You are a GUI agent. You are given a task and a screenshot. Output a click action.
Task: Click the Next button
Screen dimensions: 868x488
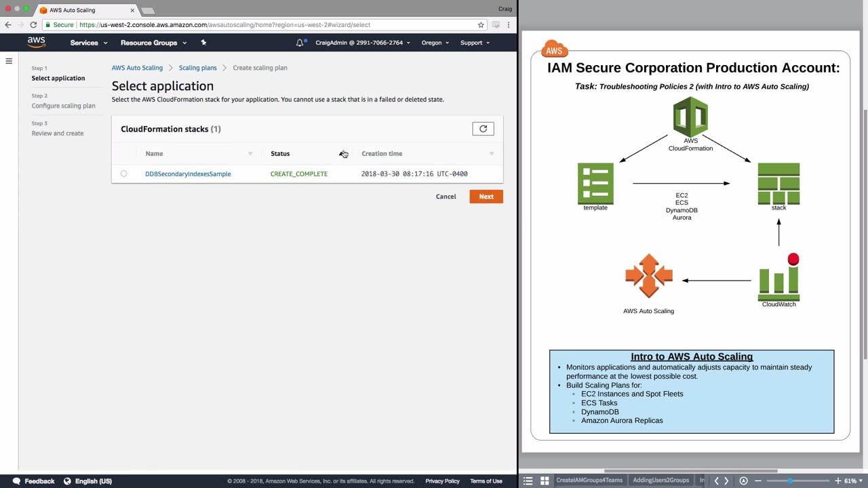tap(486, 197)
